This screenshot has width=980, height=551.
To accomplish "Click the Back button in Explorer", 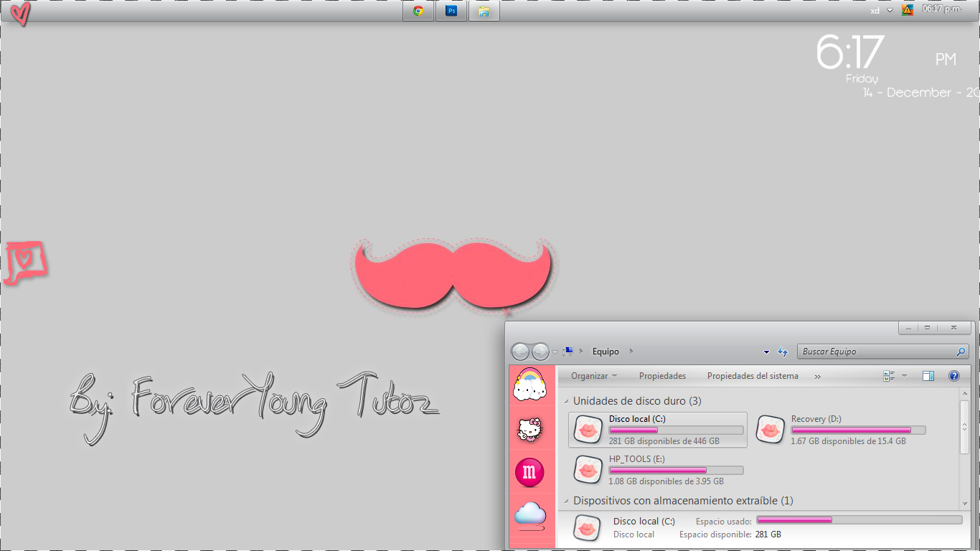I will pyautogui.click(x=520, y=352).
